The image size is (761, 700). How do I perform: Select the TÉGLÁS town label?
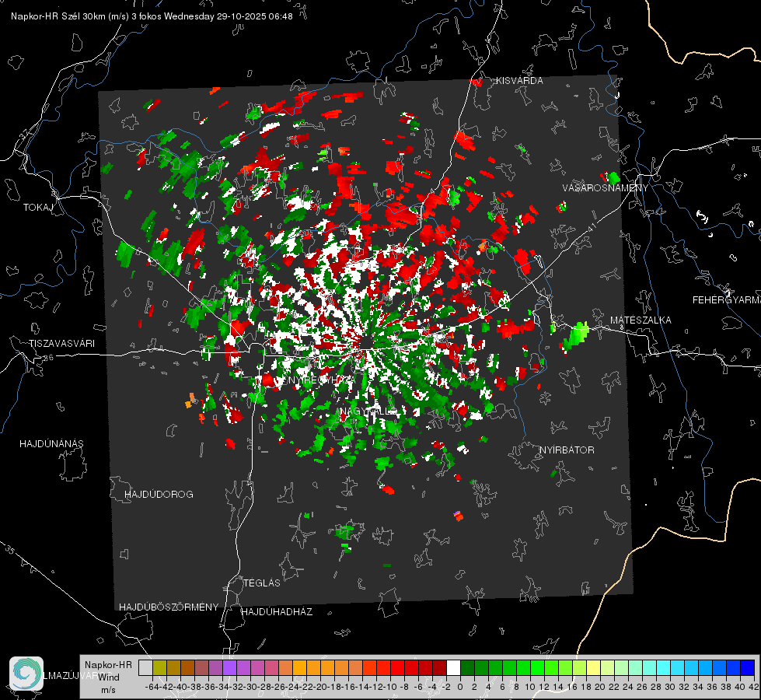[262, 583]
